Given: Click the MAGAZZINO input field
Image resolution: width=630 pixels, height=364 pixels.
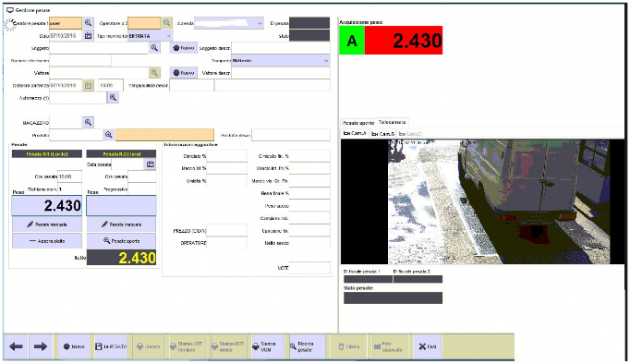Looking at the screenshot, I should pos(66,122).
